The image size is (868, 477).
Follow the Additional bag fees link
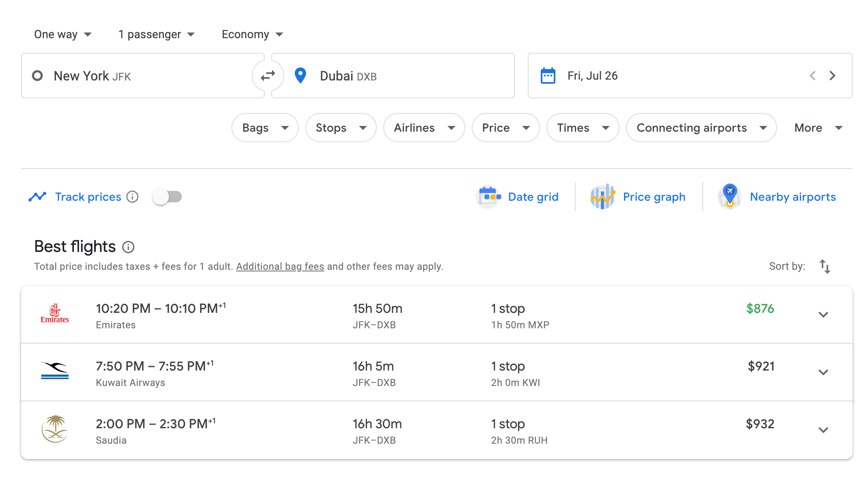[280, 267]
